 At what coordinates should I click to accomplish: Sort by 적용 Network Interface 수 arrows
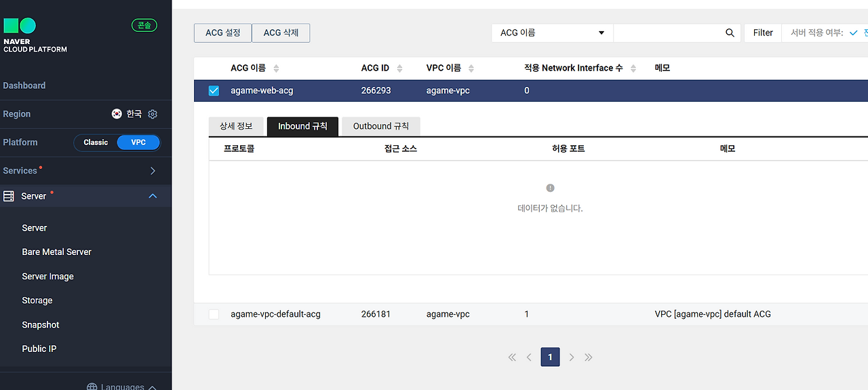point(633,69)
